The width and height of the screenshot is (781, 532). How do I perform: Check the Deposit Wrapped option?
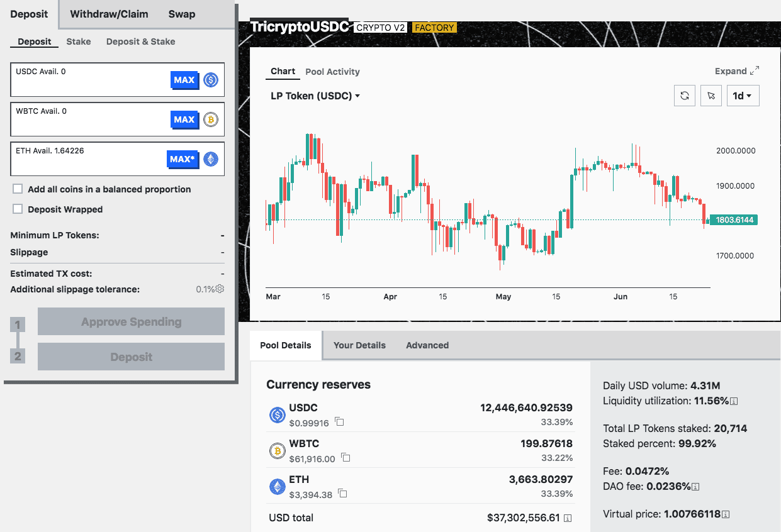click(x=18, y=209)
